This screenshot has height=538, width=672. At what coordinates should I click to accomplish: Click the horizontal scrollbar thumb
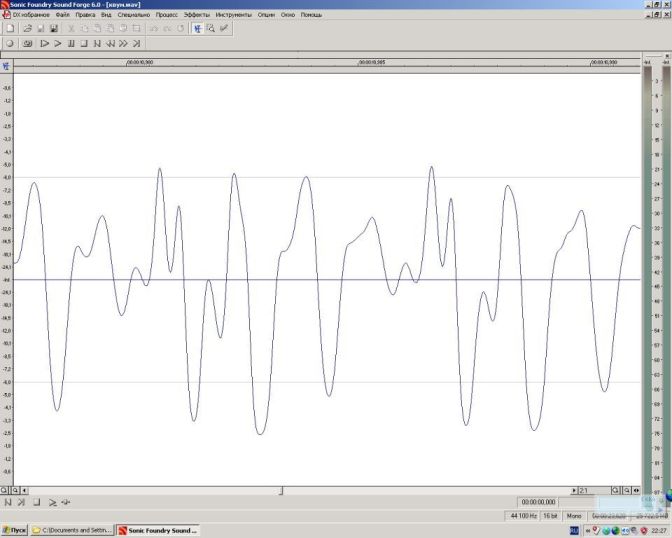(x=281, y=490)
